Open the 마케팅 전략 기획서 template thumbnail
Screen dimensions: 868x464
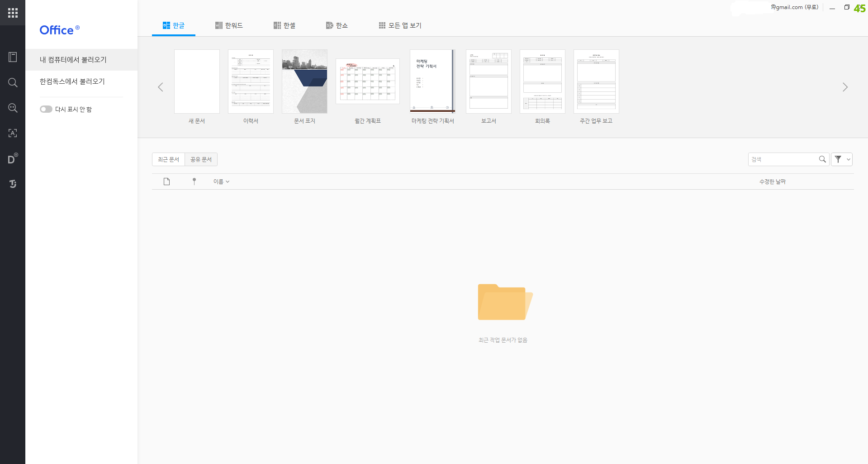coord(432,81)
